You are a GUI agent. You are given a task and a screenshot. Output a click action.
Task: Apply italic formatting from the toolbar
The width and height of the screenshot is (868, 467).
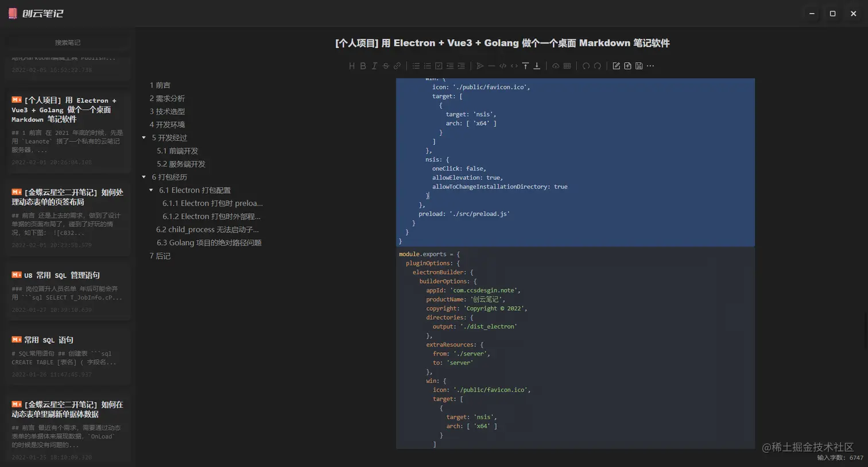(374, 66)
